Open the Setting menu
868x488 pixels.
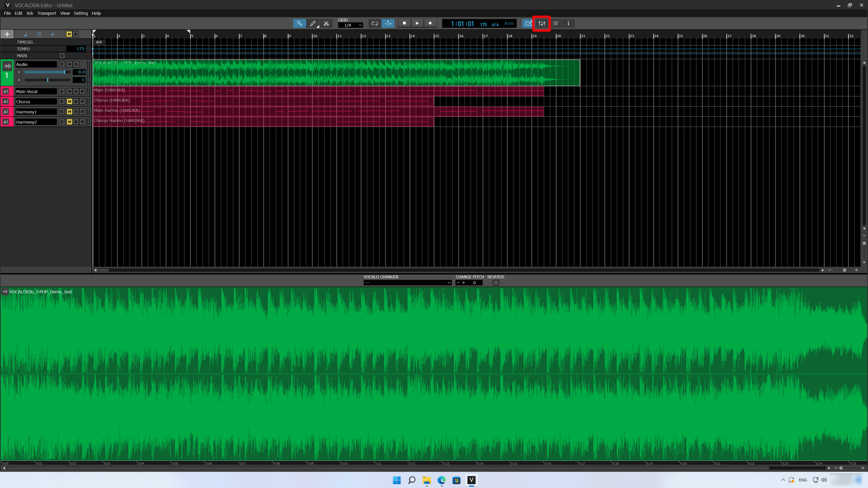click(81, 13)
